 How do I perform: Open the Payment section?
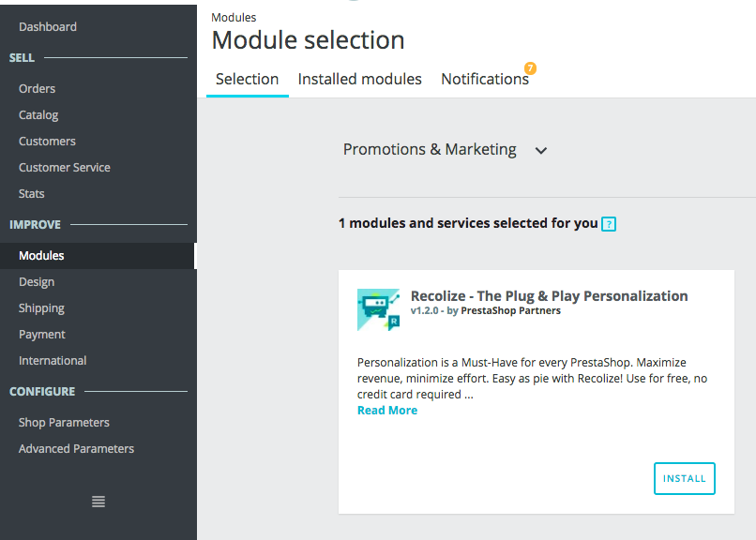pyautogui.click(x=42, y=335)
